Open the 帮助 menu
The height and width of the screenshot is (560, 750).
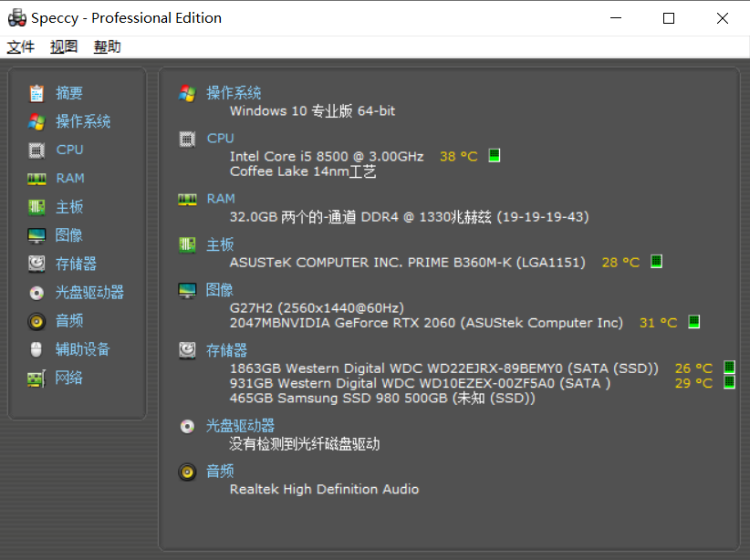click(107, 47)
